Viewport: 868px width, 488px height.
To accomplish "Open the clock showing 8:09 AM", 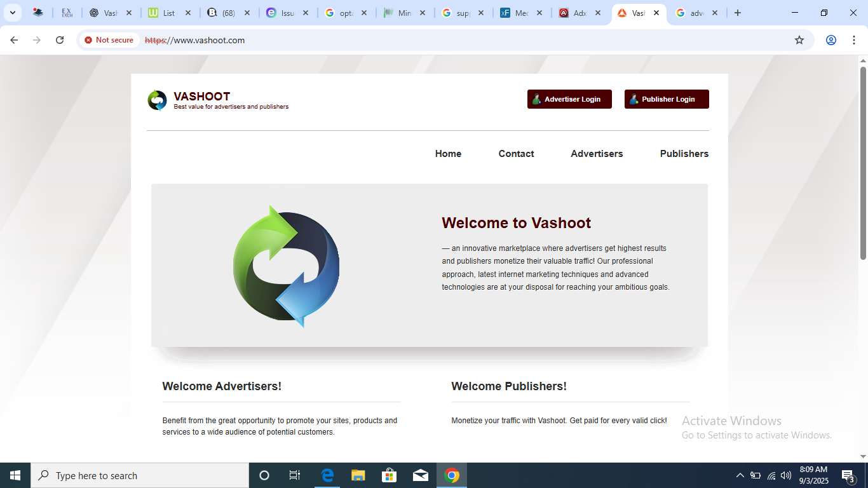I will pyautogui.click(x=813, y=475).
